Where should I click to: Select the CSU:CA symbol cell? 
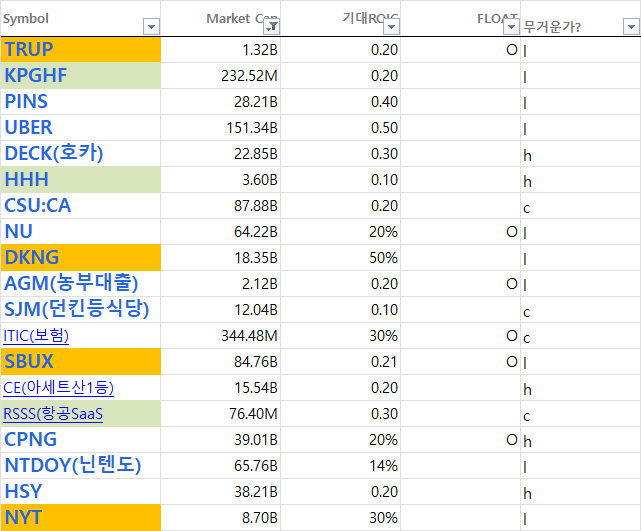click(81, 206)
